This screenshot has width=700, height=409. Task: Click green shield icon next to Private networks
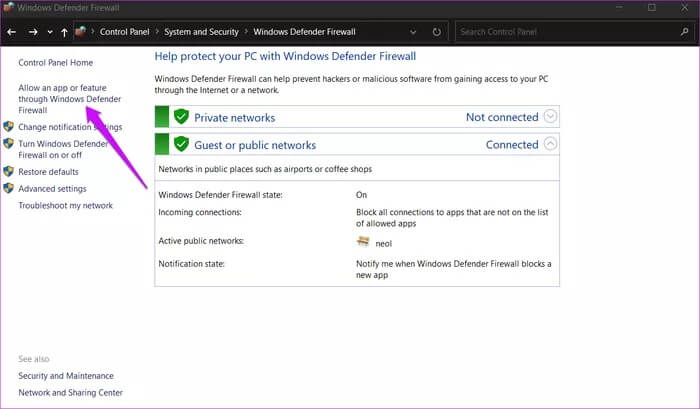click(181, 117)
